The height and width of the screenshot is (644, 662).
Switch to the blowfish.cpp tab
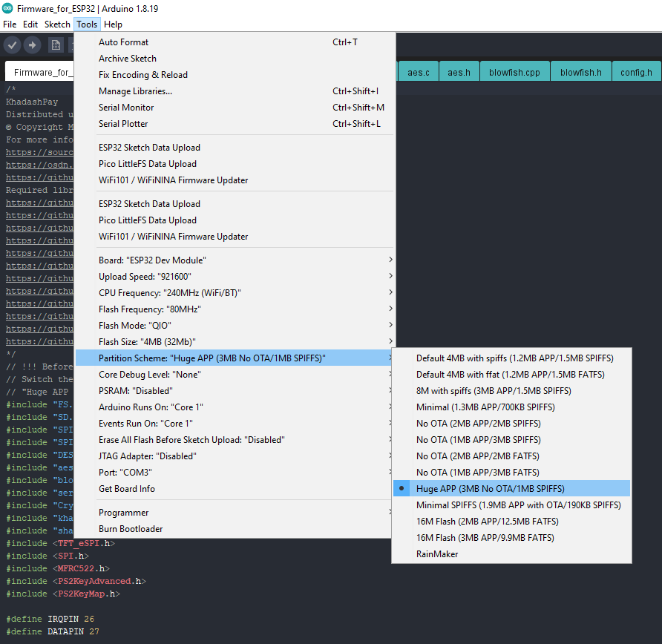pos(514,72)
